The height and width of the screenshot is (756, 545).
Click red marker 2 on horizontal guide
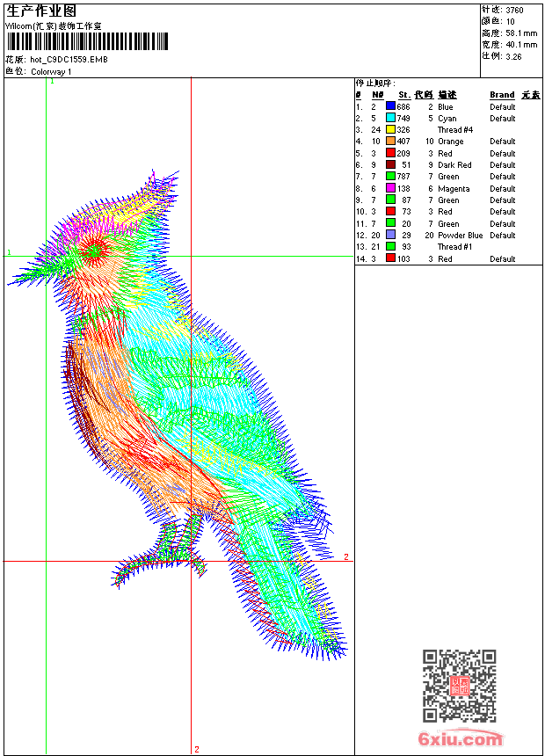click(345, 556)
